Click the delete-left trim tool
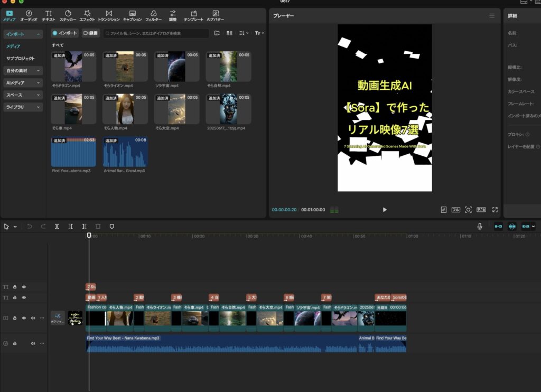This screenshot has height=392, width=541. click(70, 227)
